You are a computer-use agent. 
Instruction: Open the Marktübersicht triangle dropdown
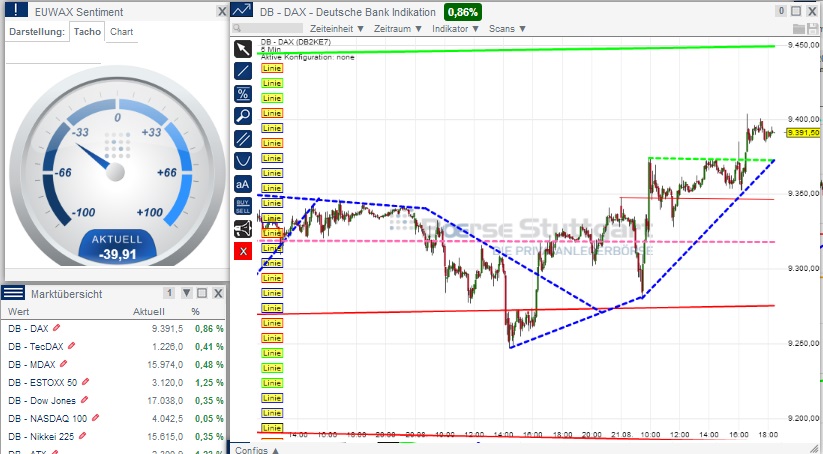(x=187, y=293)
